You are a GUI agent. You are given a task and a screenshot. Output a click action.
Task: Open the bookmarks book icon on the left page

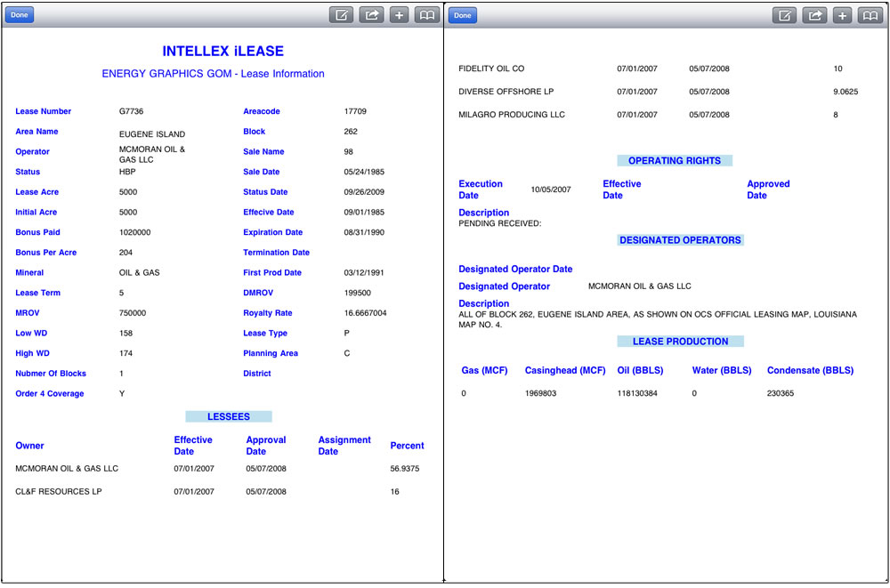427,15
